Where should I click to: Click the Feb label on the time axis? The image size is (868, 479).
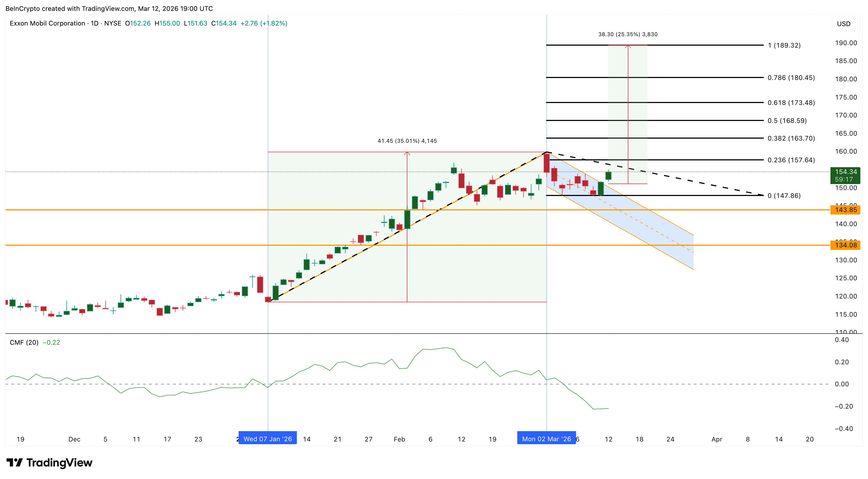click(399, 439)
